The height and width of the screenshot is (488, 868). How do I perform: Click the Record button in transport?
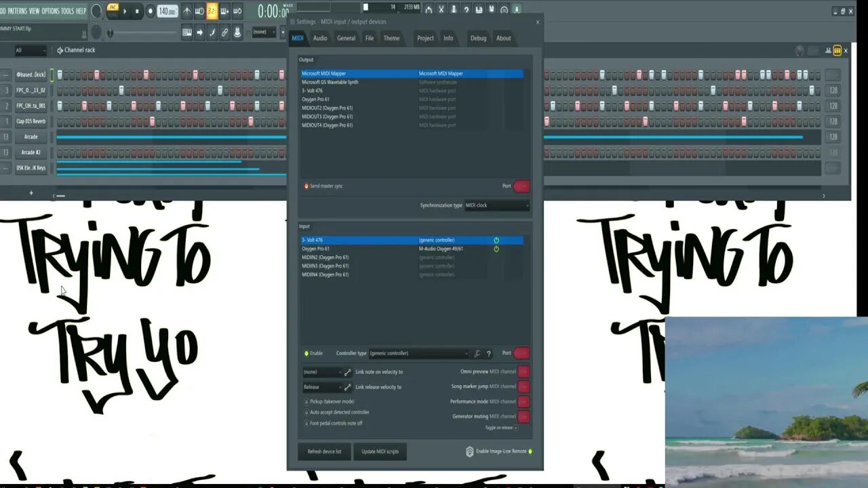click(151, 11)
